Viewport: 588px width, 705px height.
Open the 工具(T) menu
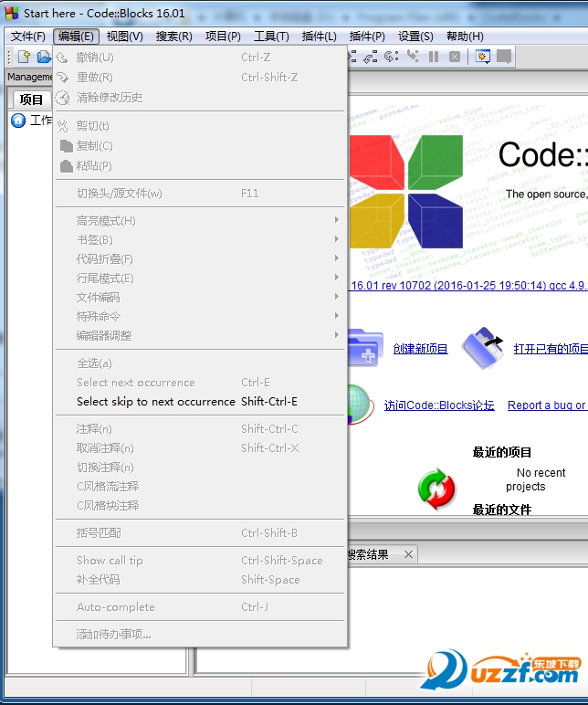271,37
